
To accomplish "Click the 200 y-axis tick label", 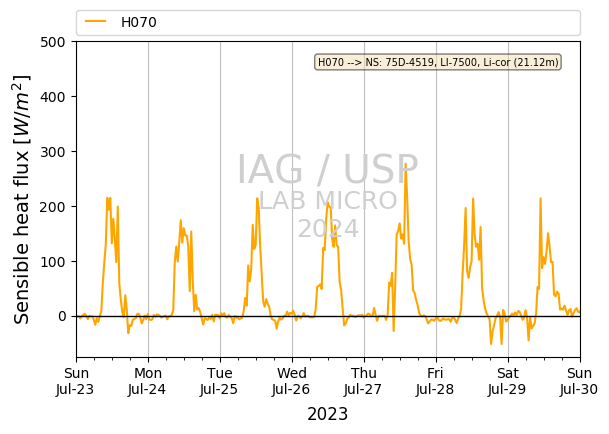I will [x=53, y=207].
